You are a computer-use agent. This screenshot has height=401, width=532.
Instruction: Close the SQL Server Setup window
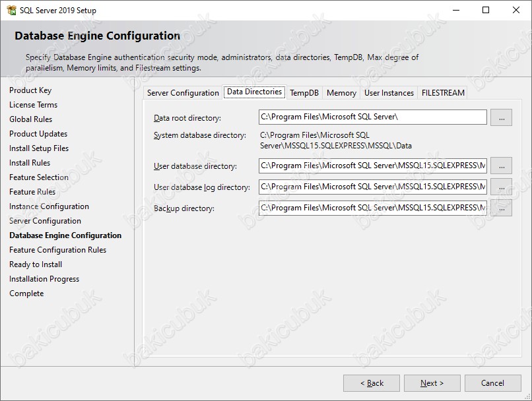coord(516,10)
